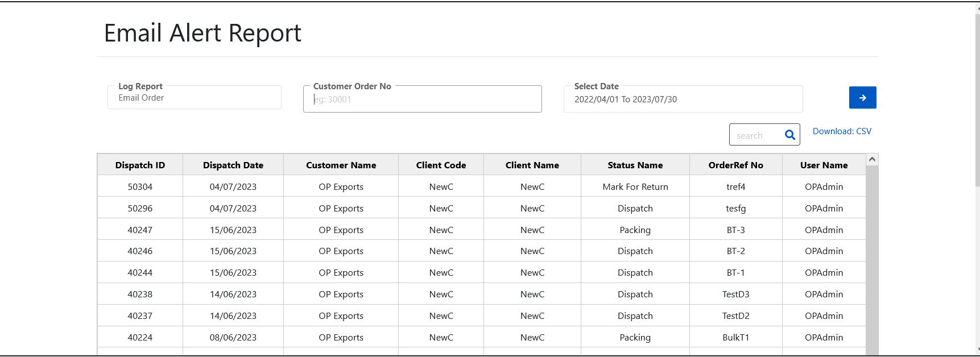Click the Customer Name column header

coord(341,165)
